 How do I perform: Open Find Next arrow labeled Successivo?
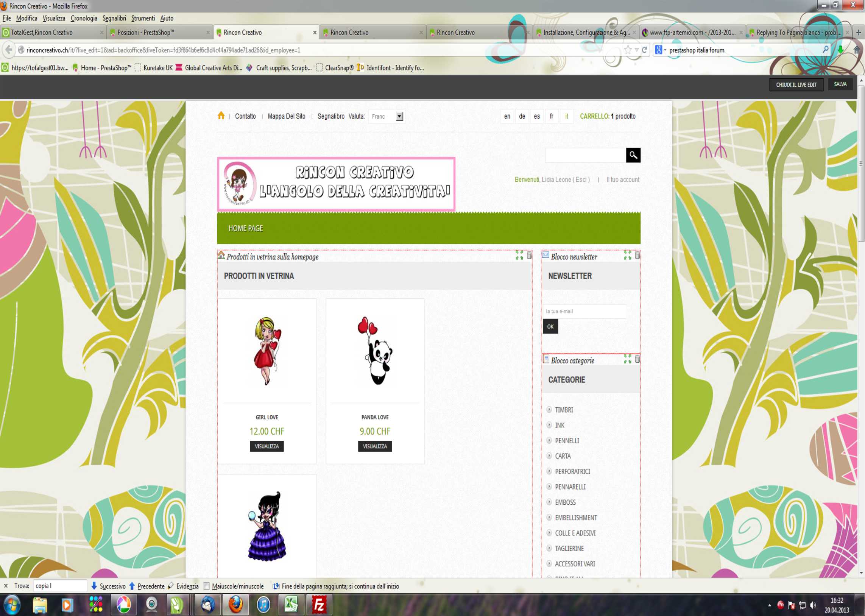click(x=109, y=586)
